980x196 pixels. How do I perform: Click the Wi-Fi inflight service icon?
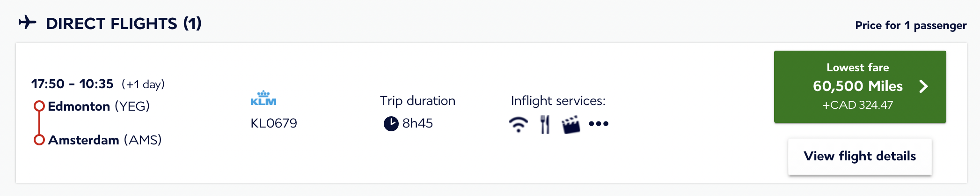coord(518,124)
